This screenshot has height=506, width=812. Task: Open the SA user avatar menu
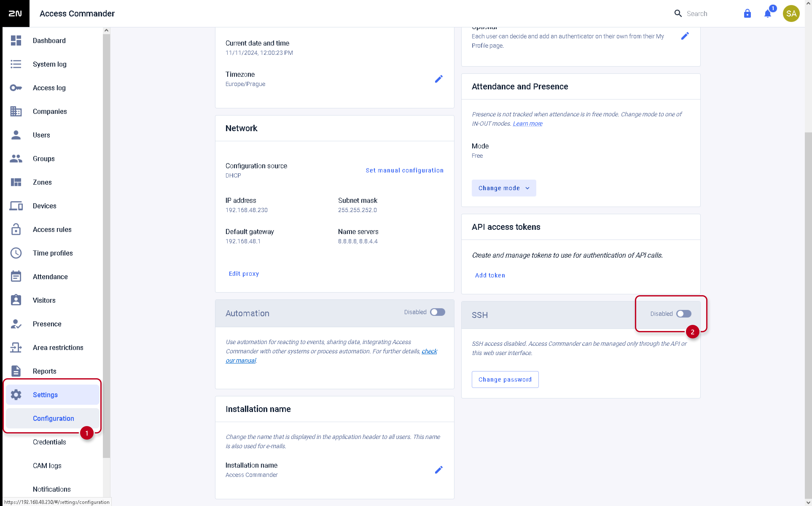point(791,13)
